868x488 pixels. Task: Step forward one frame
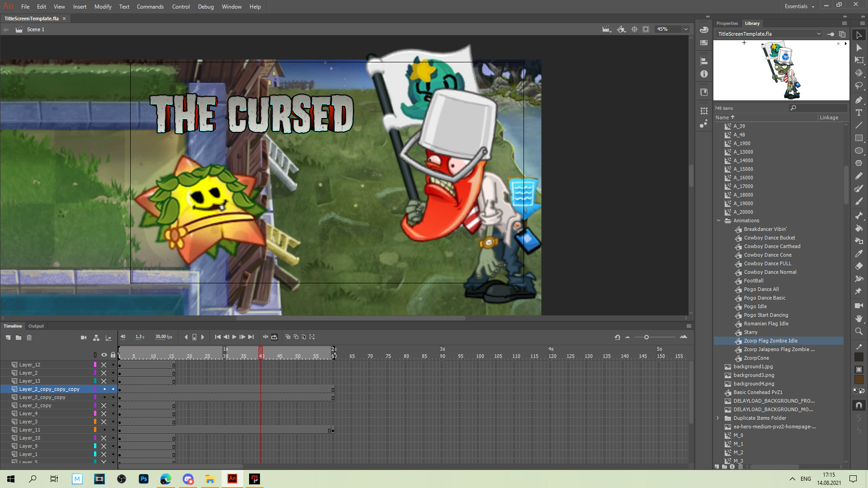pyautogui.click(x=243, y=337)
